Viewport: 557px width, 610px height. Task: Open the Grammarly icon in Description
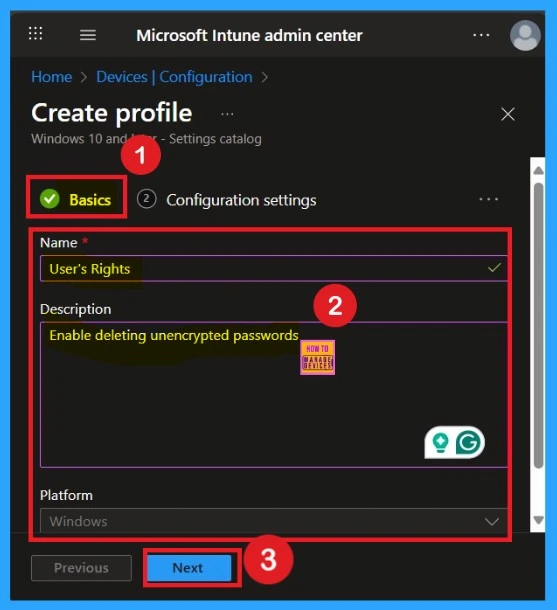[468, 442]
